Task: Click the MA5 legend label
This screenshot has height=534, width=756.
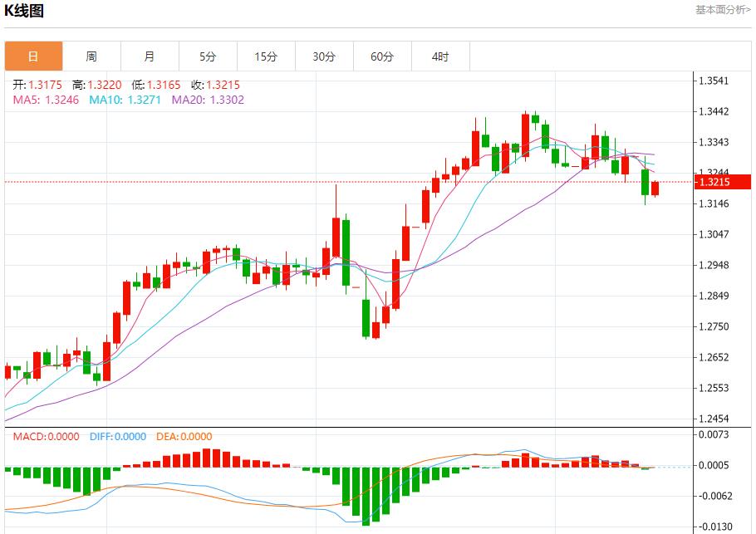Action: pyautogui.click(x=47, y=100)
